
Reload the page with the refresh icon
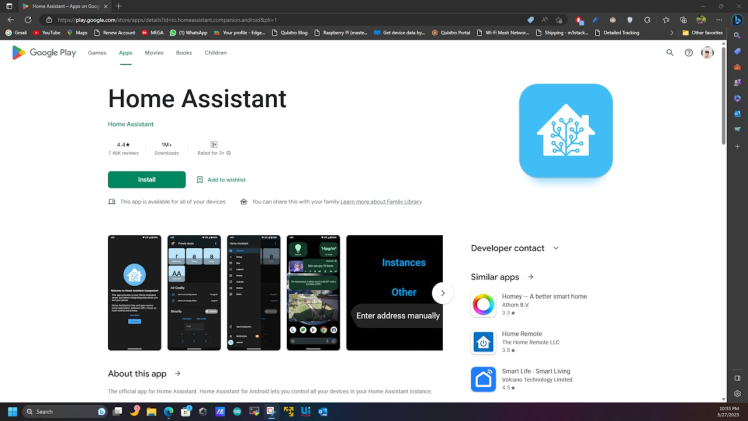click(x=28, y=20)
